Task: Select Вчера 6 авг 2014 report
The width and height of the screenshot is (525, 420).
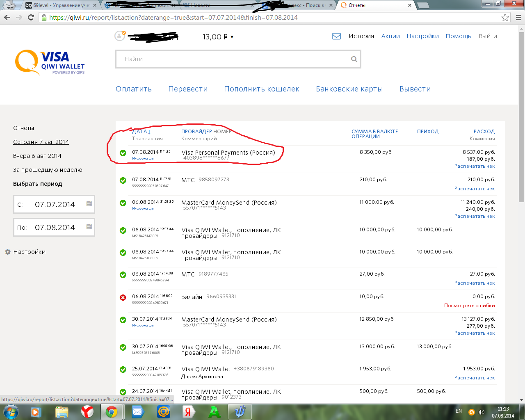Action: click(37, 156)
